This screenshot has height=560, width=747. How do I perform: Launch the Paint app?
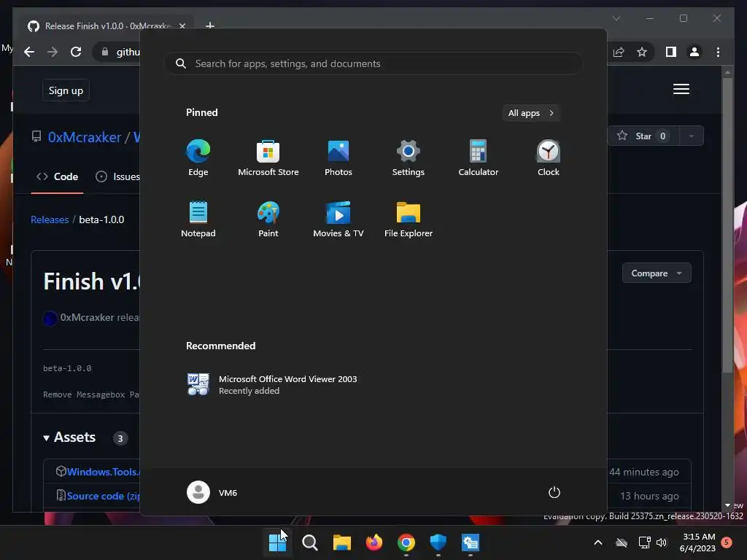268,219
